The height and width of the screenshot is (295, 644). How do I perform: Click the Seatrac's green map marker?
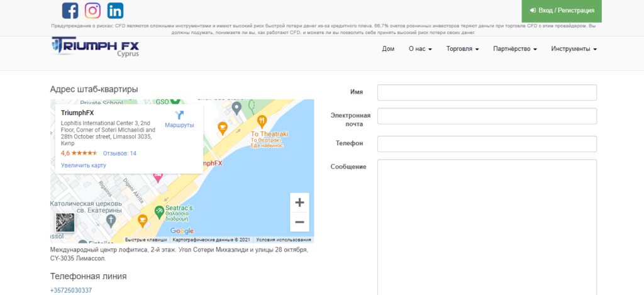coord(159,211)
